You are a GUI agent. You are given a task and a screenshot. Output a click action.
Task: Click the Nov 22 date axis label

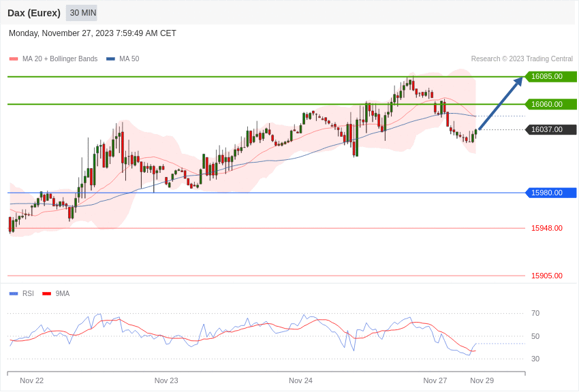click(x=32, y=380)
